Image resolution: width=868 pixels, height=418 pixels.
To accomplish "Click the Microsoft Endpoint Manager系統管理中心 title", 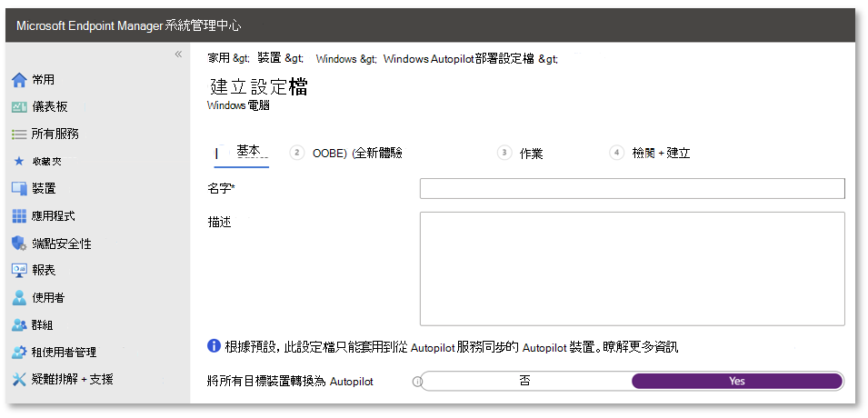I will [x=128, y=25].
